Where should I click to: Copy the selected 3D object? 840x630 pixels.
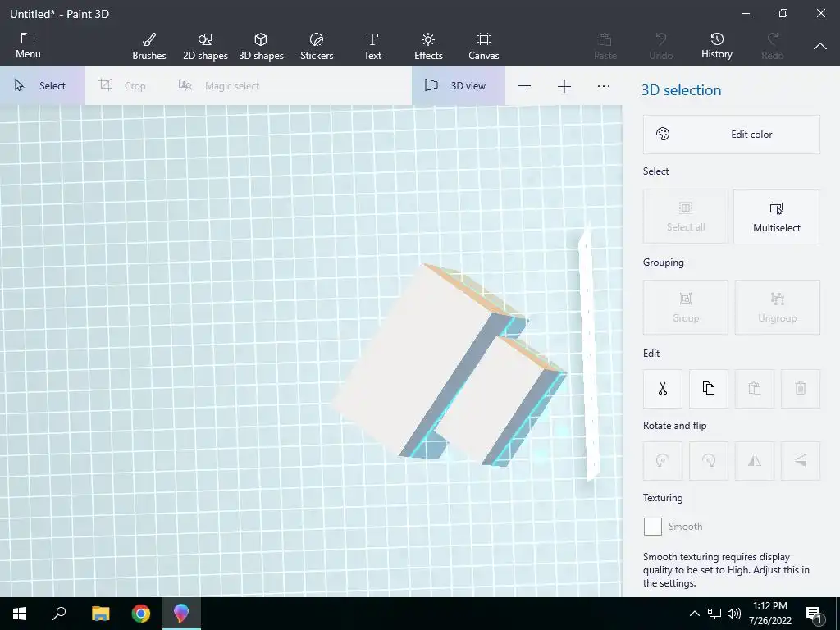click(709, 388)
